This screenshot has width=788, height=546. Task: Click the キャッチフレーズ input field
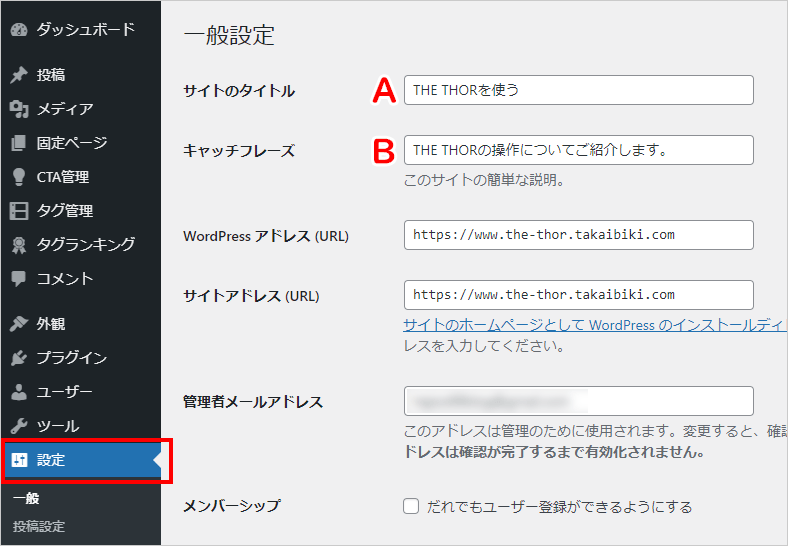coord(578,150)
